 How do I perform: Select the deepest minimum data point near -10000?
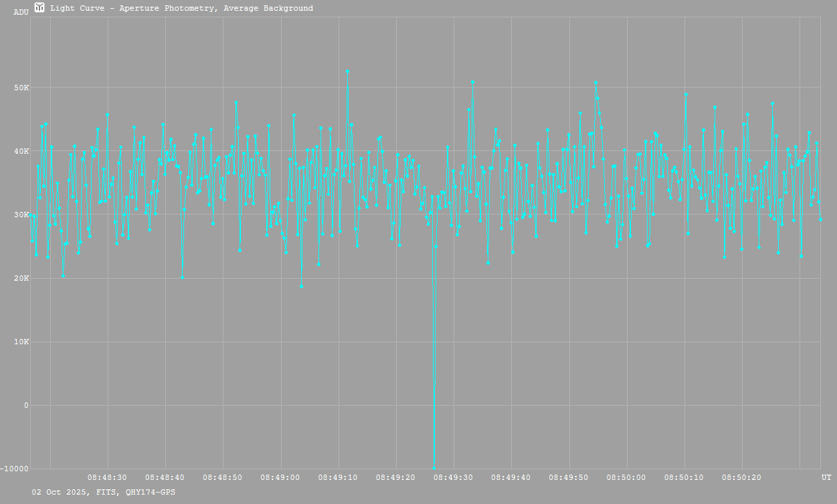[x=434, y=468]
